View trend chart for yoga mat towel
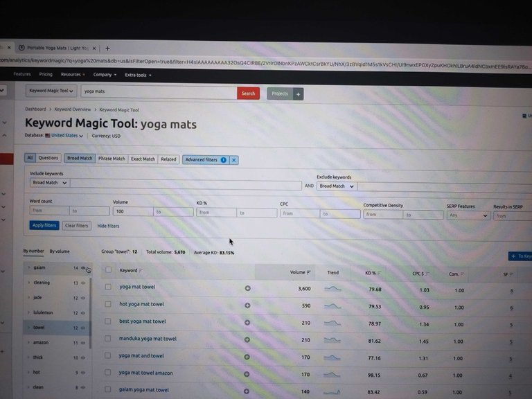532x399 pixels. coord(332,289)
